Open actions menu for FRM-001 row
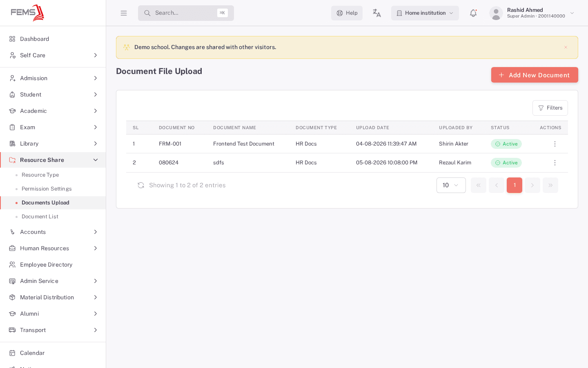Image resolution: width=588 pixels, height=368 pixels. 555,144
